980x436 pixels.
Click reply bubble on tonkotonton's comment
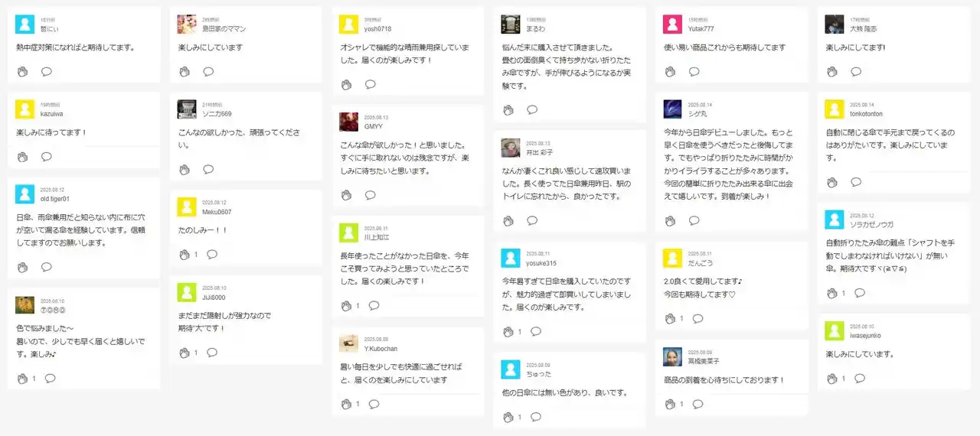pyautogui.click(x=855, y=182)
